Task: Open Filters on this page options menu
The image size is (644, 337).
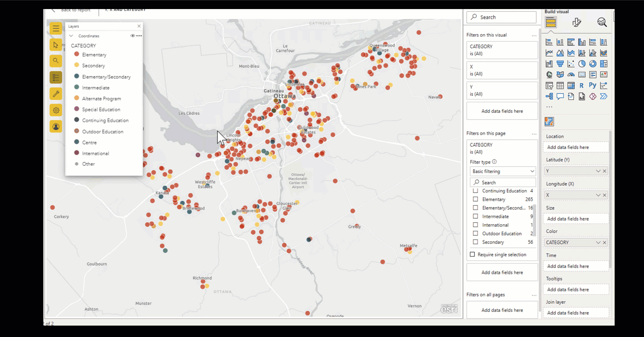Action: click(534, 134)
